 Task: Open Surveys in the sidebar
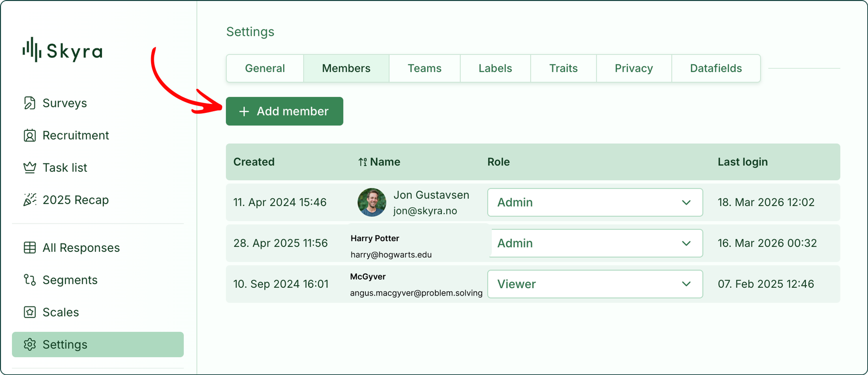[65, 103]
